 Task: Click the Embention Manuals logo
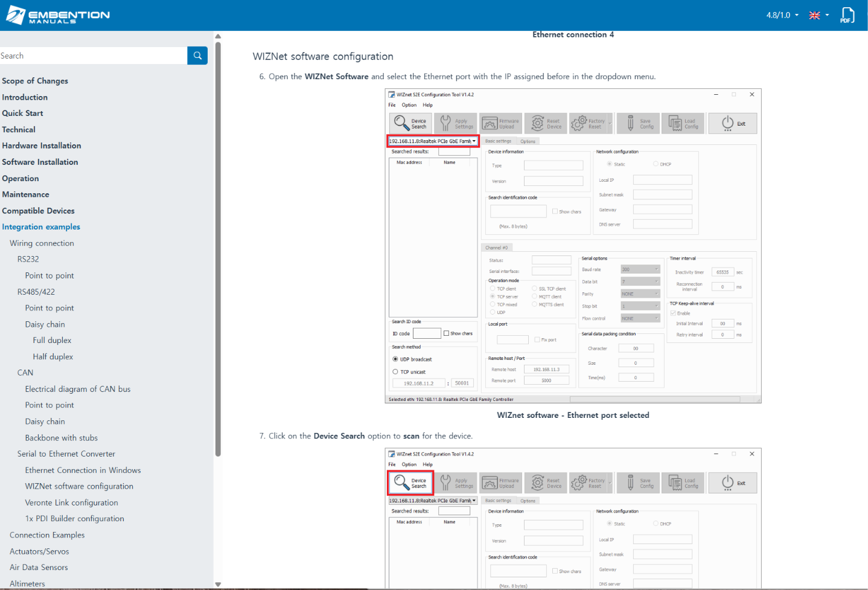point(58,15)
